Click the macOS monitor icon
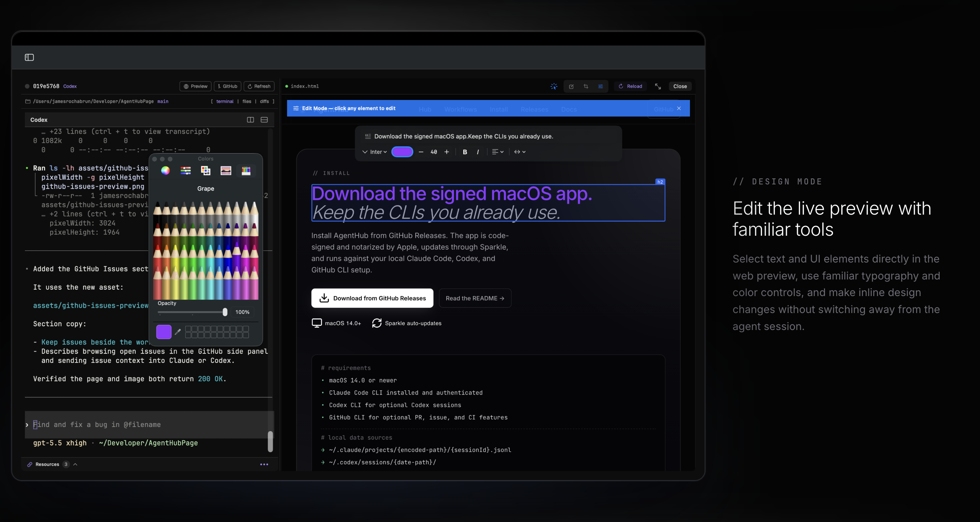This screenshot has width=980, height=522. point(316,323)
